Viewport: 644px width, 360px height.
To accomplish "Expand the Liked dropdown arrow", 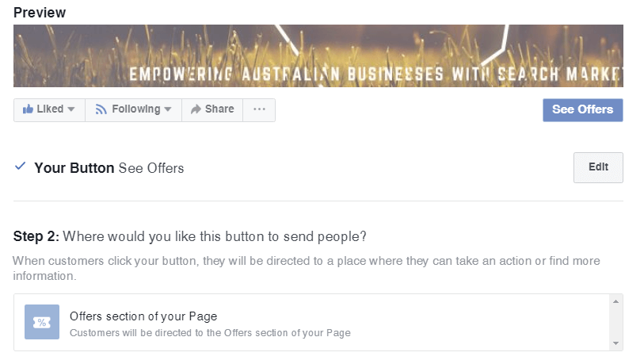I will click(71, 109).
